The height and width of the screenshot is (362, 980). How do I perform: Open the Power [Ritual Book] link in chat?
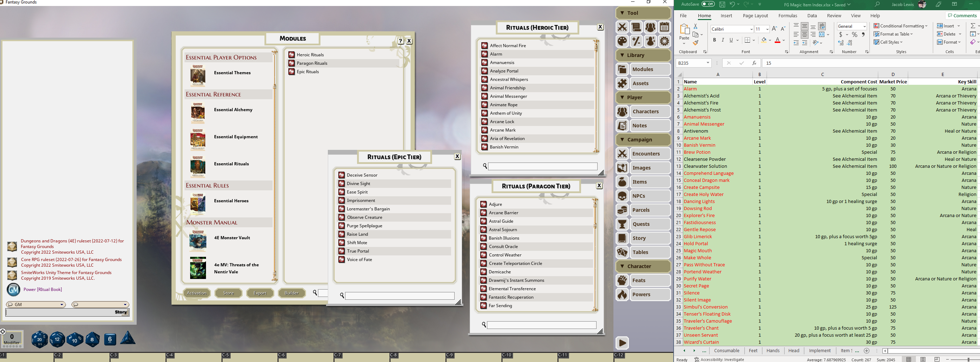point(43,290)
